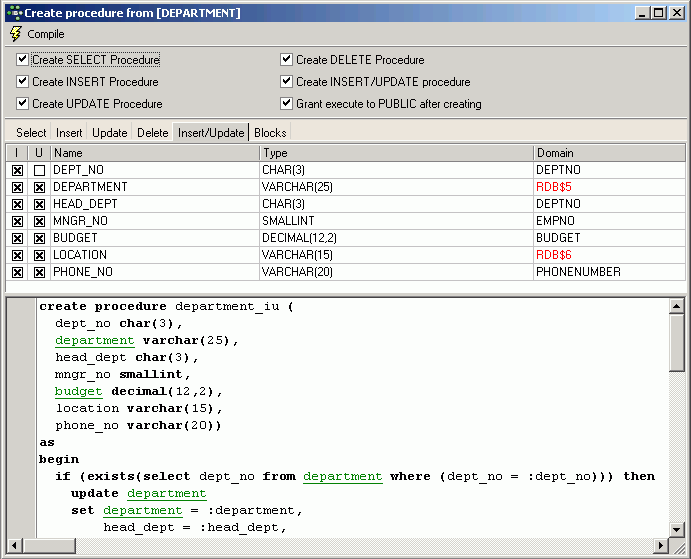Toggle Create DELETE Procedure checkbox
The width and height of the screenshot is (691, 559).
(286, 60)
